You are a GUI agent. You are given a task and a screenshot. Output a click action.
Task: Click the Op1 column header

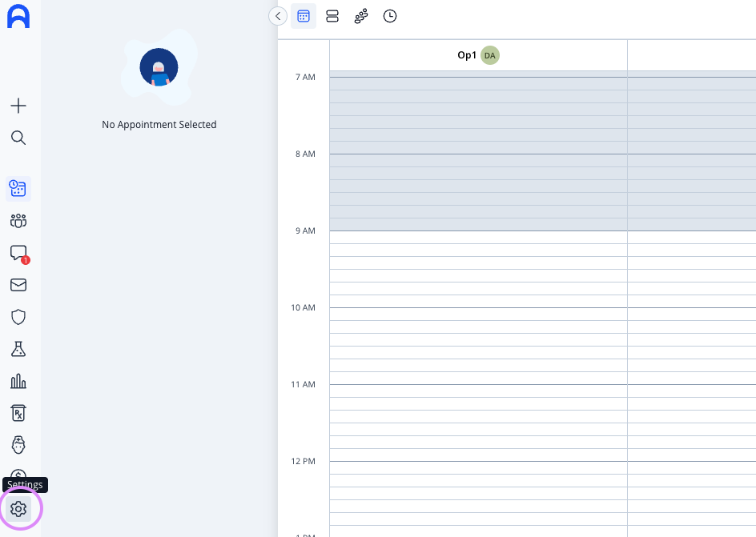coord(478,55)
